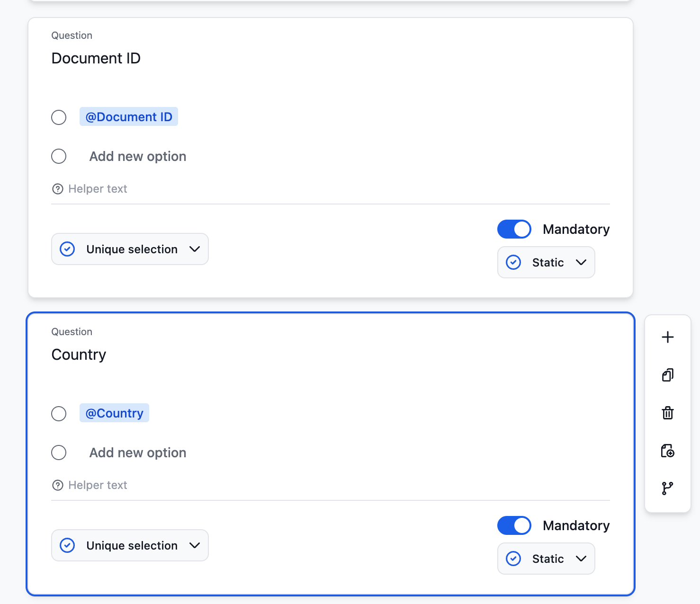700x604 pixels.
Task: Open the Static dropdown under Document ID's Mandatory toggle
Action: coord(546,262)
